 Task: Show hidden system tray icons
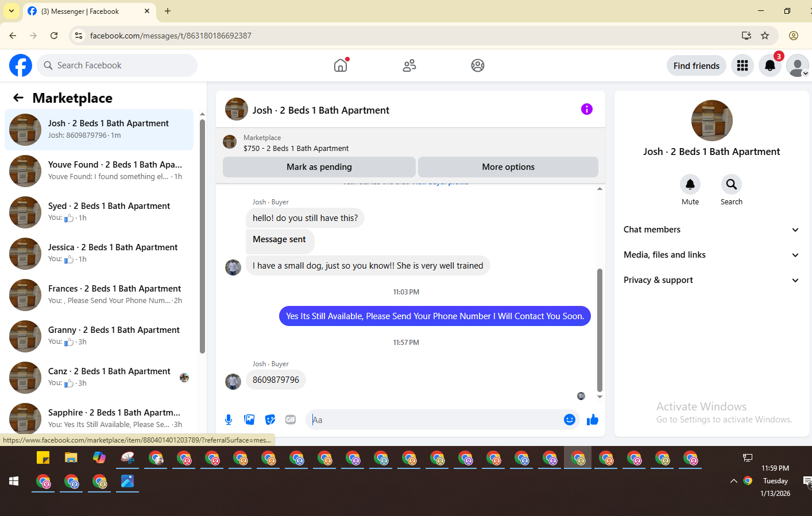pyautogui.click(x=733, y=481)
